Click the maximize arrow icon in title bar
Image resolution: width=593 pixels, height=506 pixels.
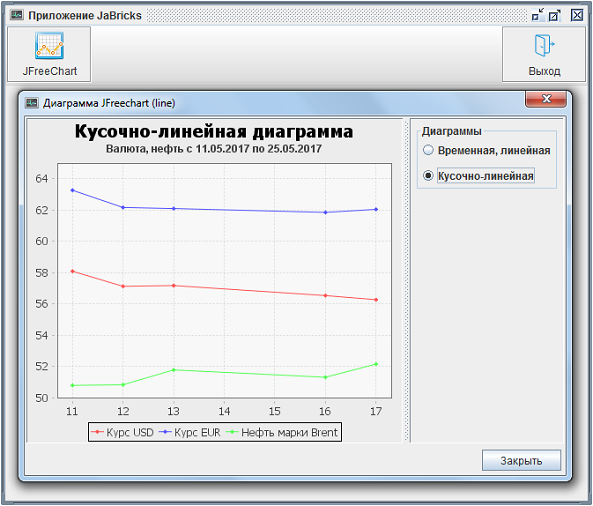click(554, 15)
